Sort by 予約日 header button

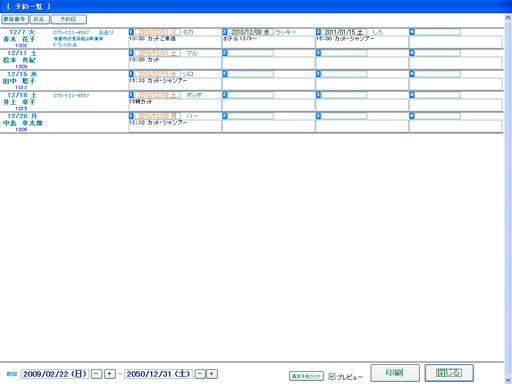69,19
